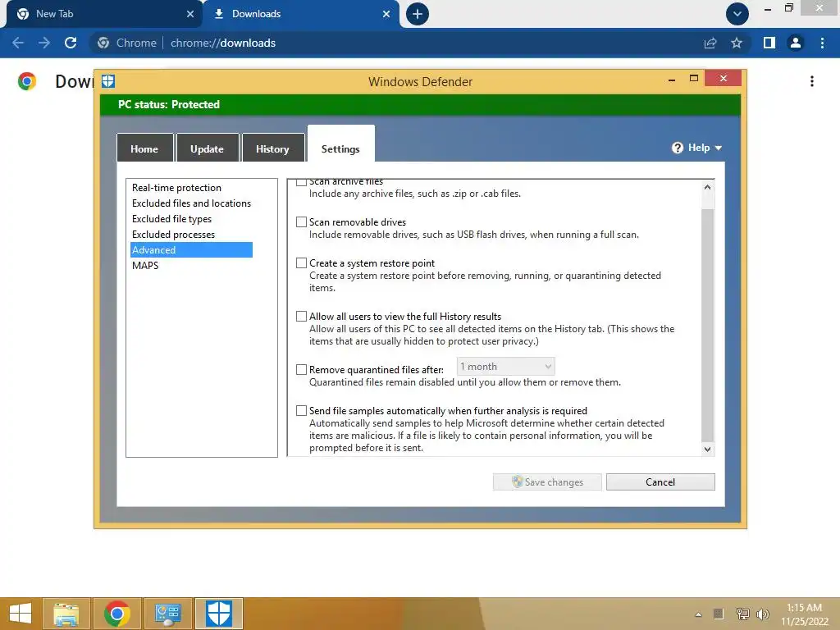Reload the Chrome page
Screen dimensions: 840x630
(x=71, y=43)
